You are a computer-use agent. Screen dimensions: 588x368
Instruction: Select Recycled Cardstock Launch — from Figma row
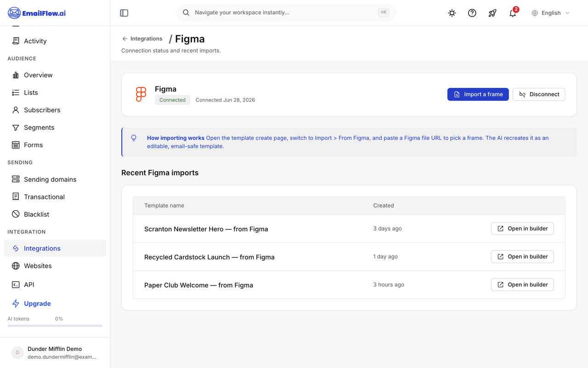[x=349, y=257]
